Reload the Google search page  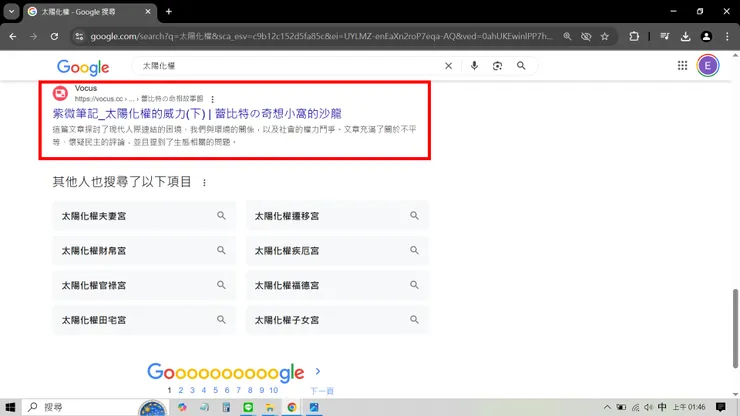54,36
